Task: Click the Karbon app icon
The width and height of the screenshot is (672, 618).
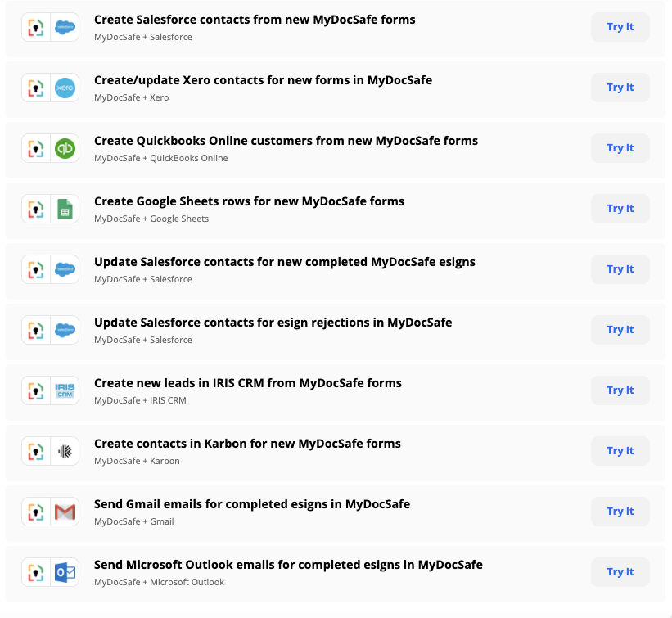Action: [65, 451]
